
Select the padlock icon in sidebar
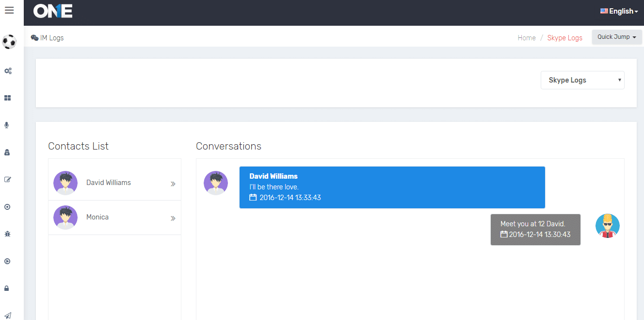7,288
